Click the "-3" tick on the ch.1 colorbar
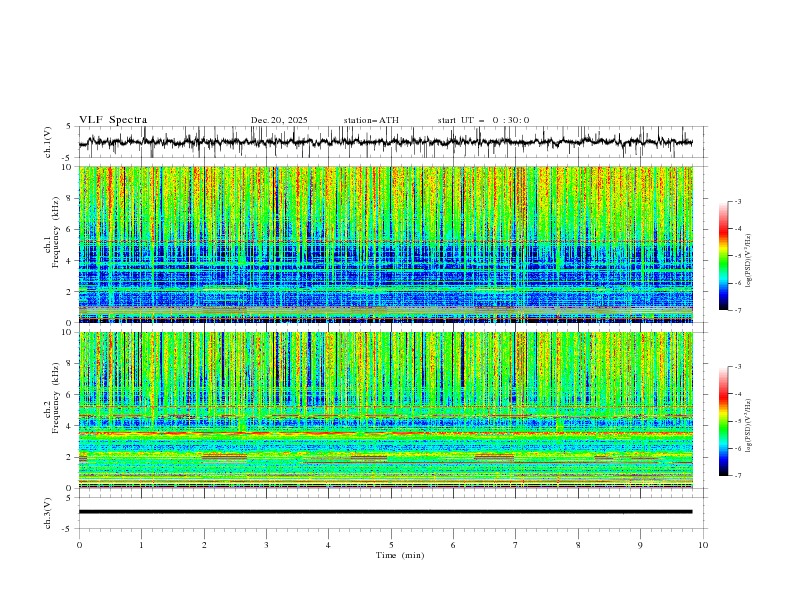The height and width of the screenshot is (612, 792). [738, 201]
